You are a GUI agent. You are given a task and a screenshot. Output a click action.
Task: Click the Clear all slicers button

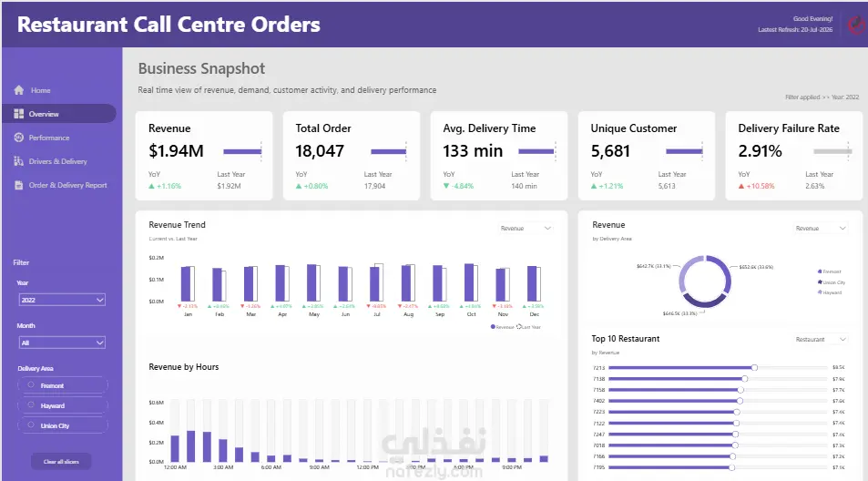pos(61,461)
